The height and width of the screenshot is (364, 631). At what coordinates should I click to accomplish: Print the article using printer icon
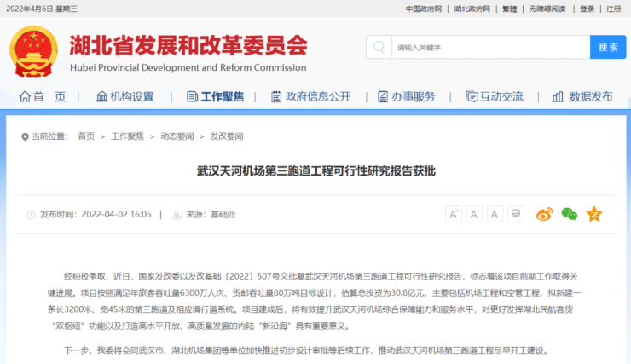(516, 214)
